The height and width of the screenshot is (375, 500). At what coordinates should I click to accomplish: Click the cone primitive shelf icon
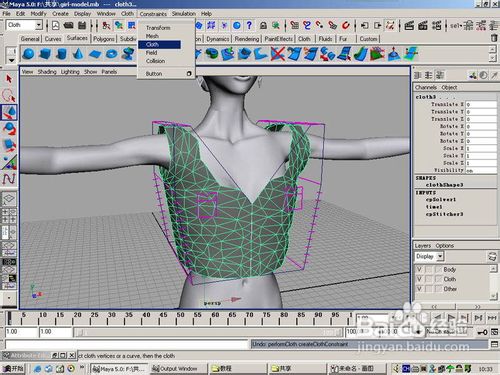(x=78, y=54)
